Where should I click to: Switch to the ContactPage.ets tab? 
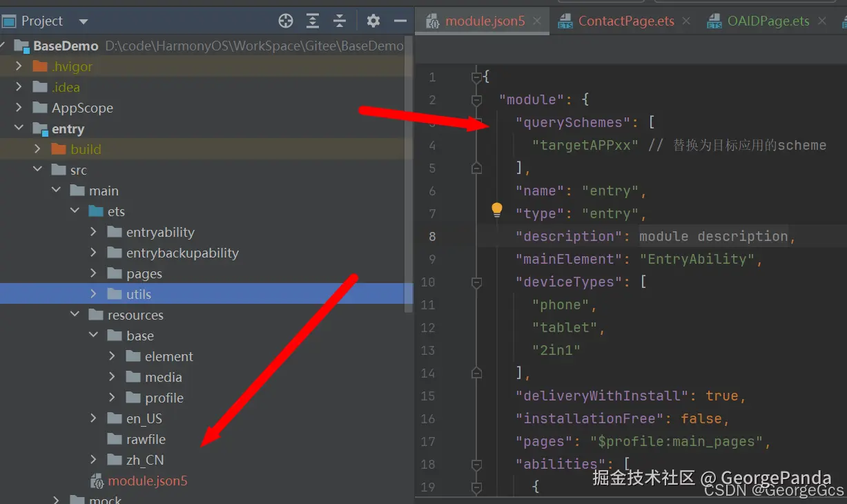click(626, 21)
